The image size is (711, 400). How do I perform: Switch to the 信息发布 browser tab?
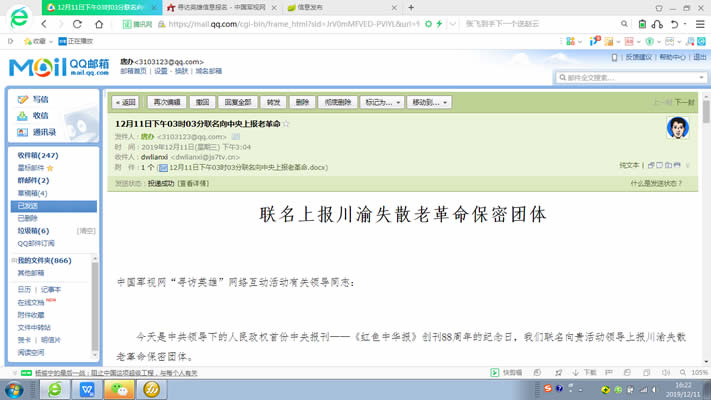coord(319,7)
